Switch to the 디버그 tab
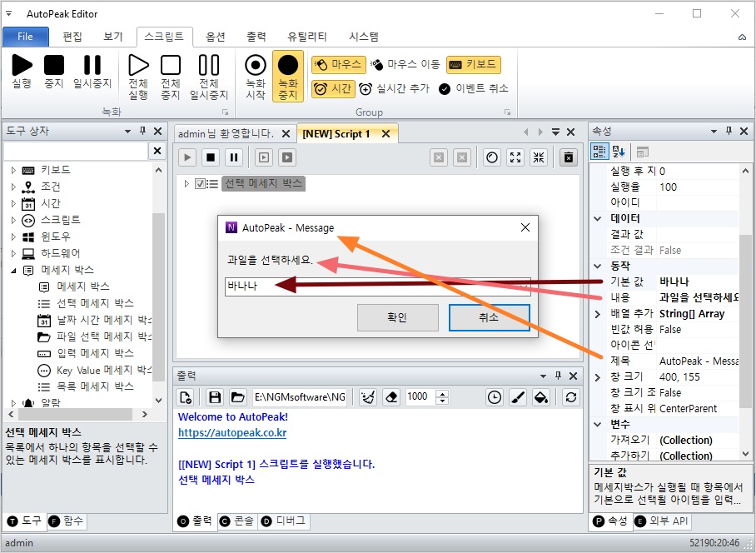Image resolution: width=756 pixels, height=553 pixels. 285,521
